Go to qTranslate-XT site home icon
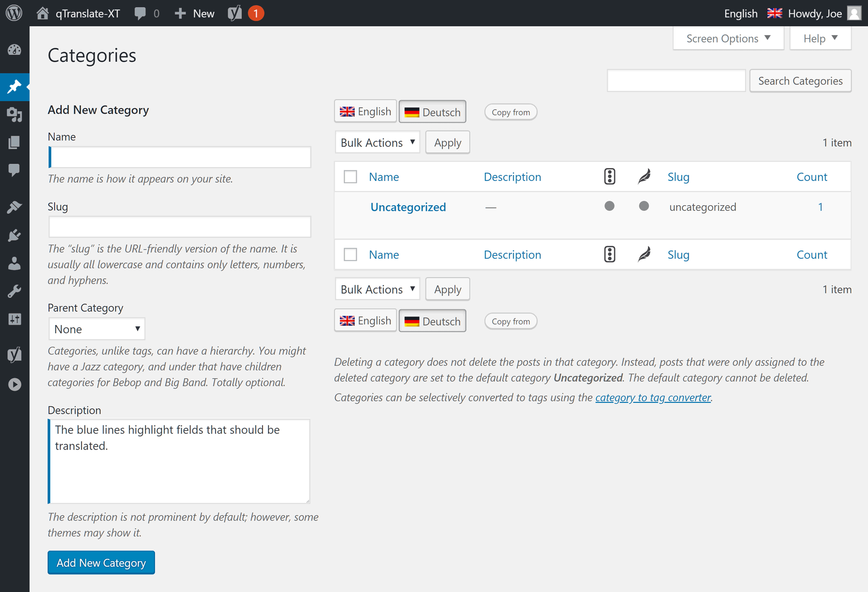The height and width of the screenshot is (592, 868). 42,13
